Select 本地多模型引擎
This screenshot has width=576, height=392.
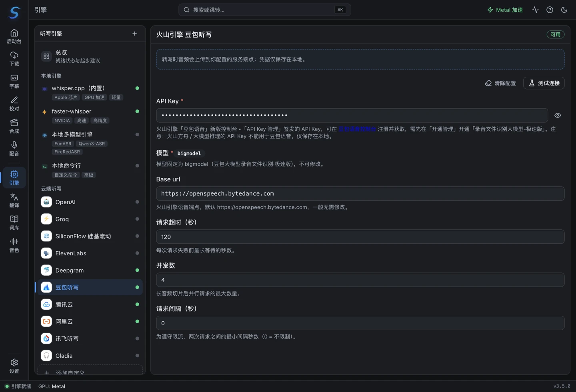tap(90, 142)
